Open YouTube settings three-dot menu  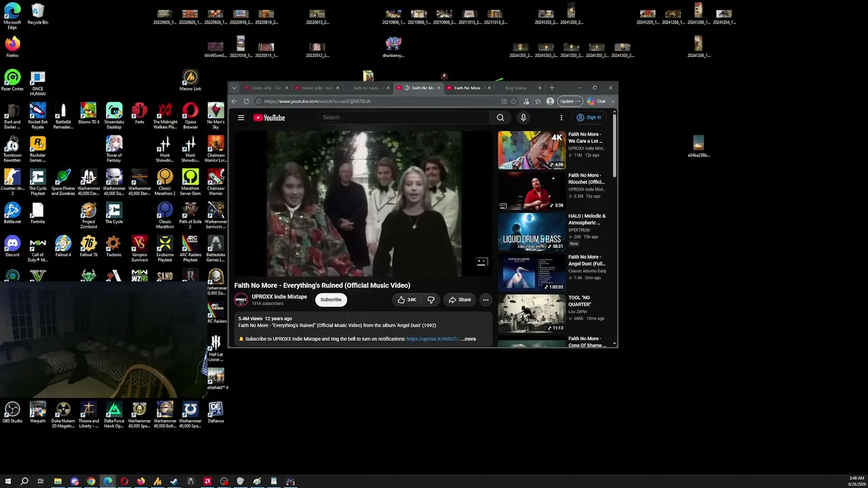(561, 118)
